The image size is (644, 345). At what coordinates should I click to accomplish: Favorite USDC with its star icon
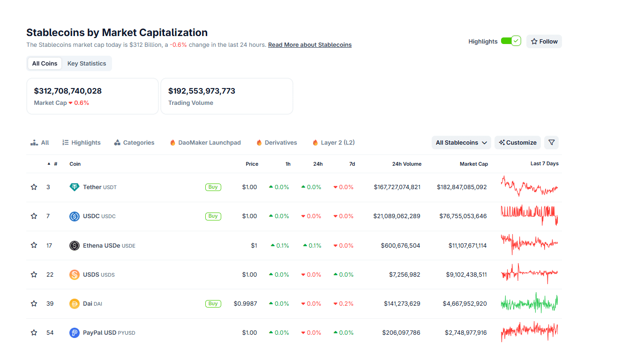[34, 216]
